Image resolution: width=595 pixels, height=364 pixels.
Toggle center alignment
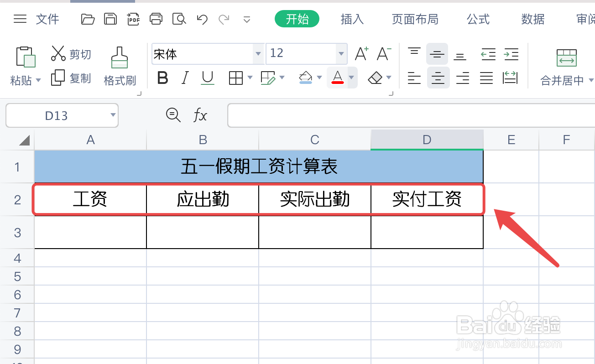tap(438, 78)
